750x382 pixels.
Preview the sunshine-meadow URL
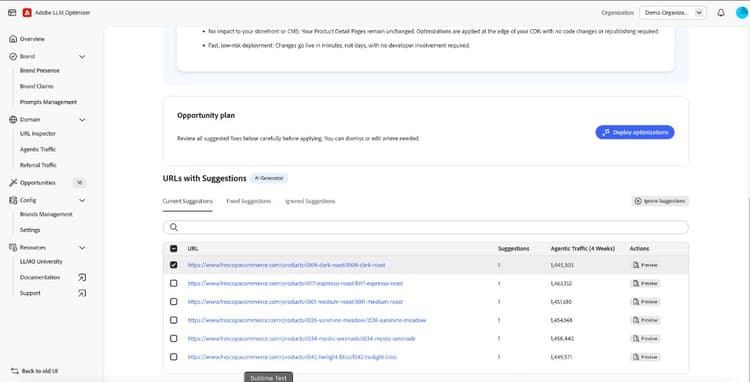pyautogui.click(x=645, y=320)
